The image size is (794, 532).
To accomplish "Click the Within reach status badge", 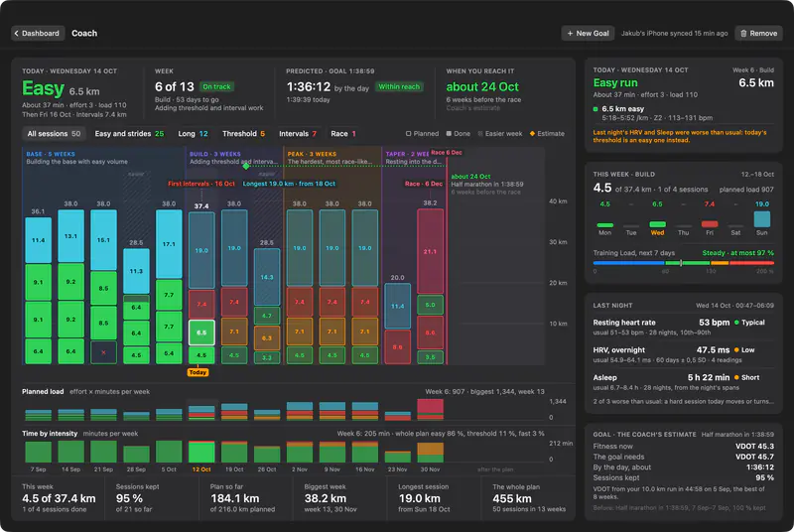I will [x=399, y=86].
